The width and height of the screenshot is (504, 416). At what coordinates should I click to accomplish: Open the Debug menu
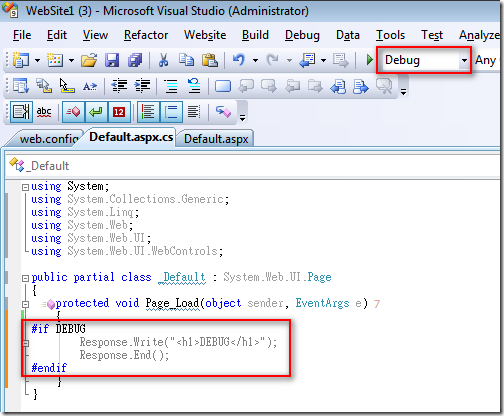[x=302, y=35]
